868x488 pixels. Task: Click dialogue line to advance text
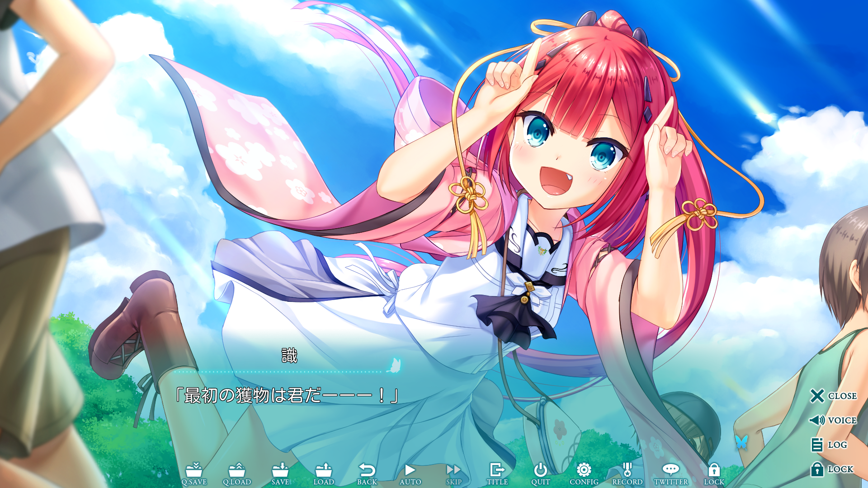287,395
